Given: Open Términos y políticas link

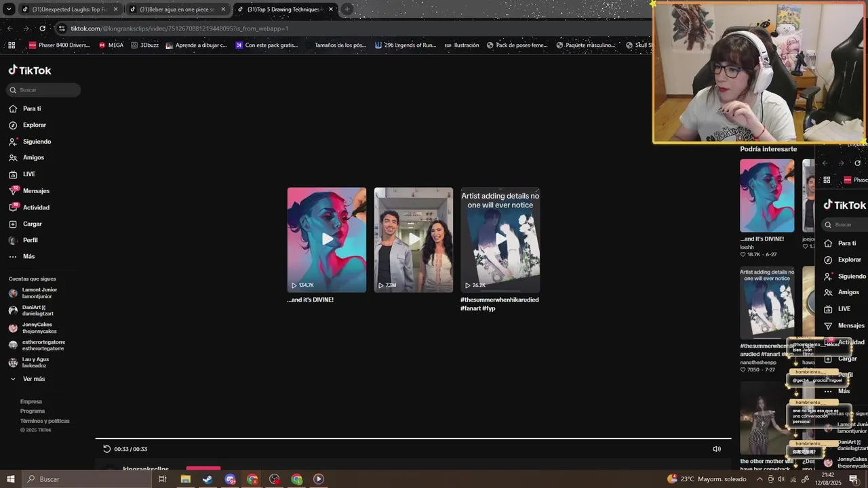Looking at the screenshot, I should (45, 421).
